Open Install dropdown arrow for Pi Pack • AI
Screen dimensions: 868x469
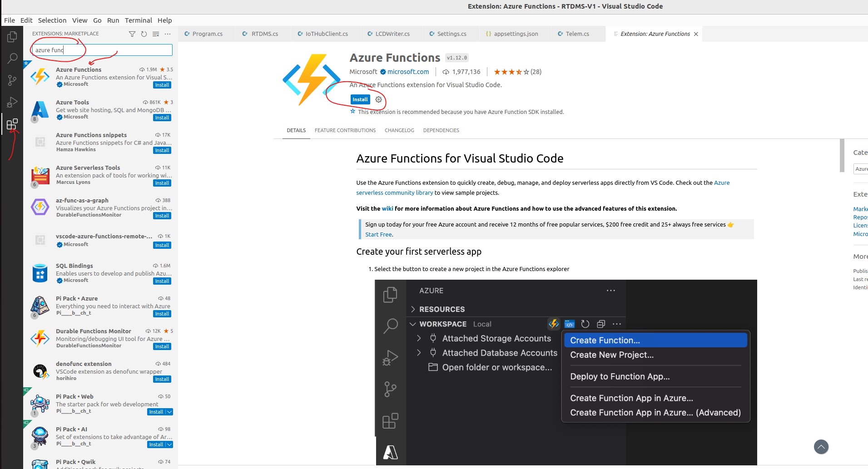pyautogui.click(x=169, y=444)
